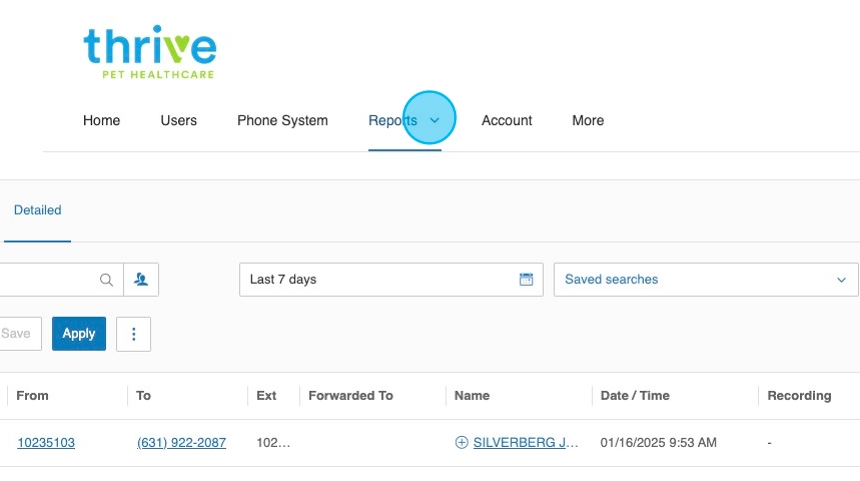
Task: Go to the Home menu item
Action: [x=101, y=120]
